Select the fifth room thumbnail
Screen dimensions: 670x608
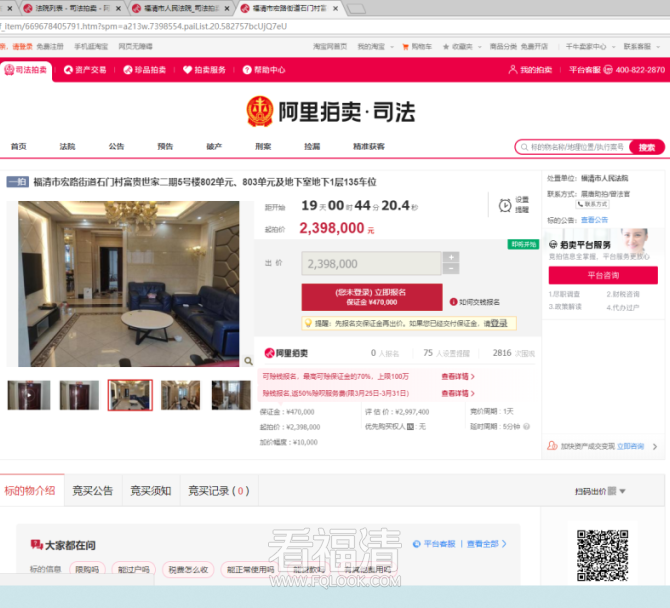pos(231,395)
